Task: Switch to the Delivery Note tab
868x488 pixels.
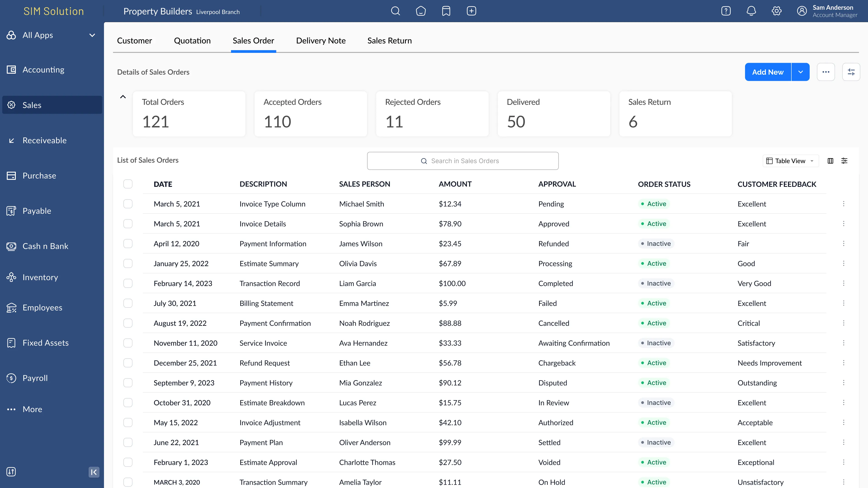Action: pyautogui.click(x=321, y=41)
